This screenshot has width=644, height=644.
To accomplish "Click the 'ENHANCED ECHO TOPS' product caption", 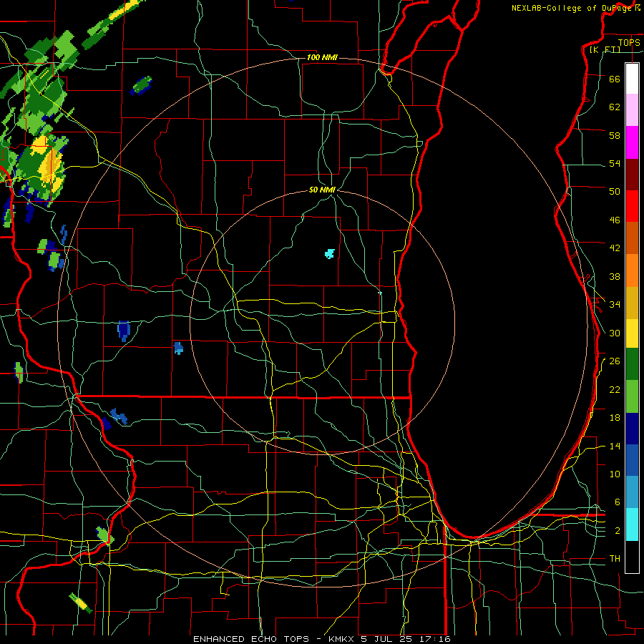I will click(x=251, y=639).
